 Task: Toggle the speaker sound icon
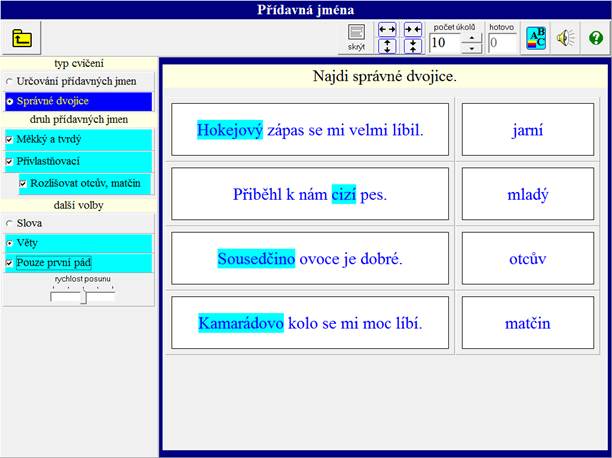(x=566, y=38)
